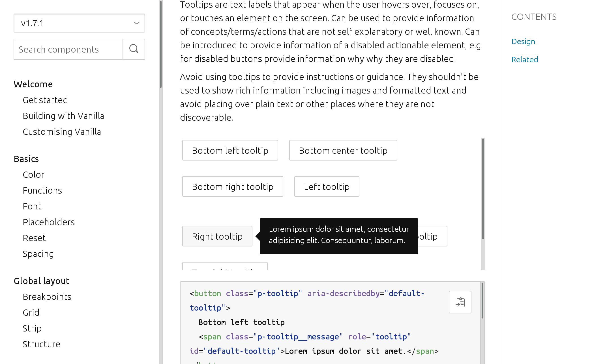Open the version selector dropdown v1.7.1
The image size is (592, 364).
tap(79, 23)
